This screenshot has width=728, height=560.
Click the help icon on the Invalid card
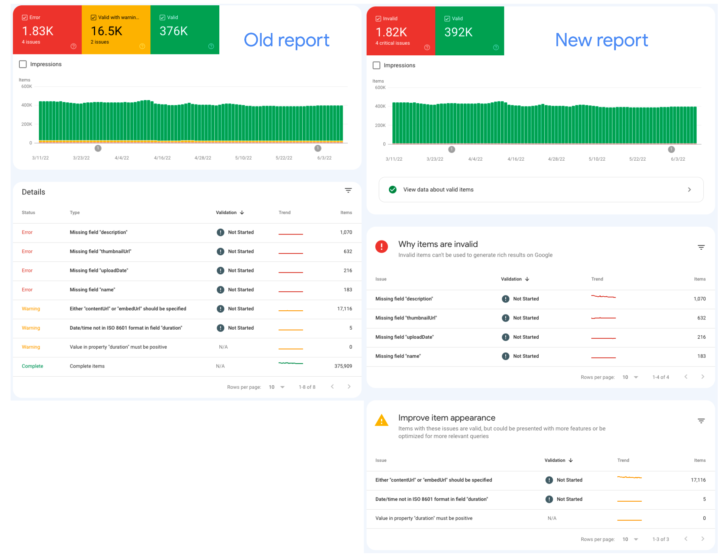(427, 47)
